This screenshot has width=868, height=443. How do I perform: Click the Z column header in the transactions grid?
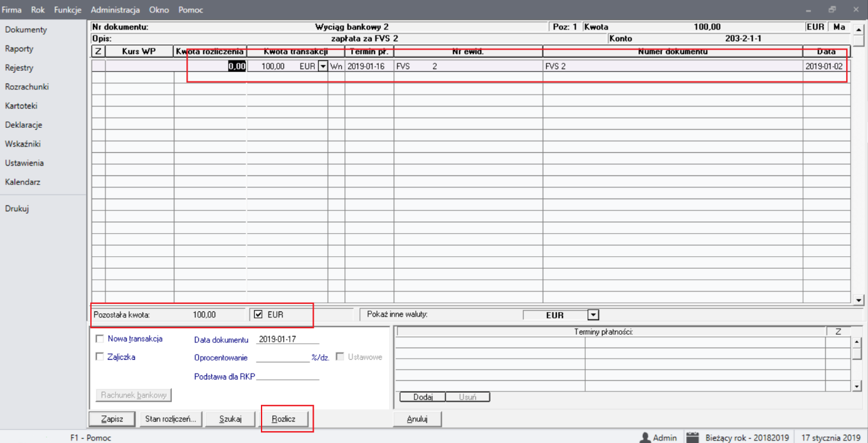coord(98,51)
